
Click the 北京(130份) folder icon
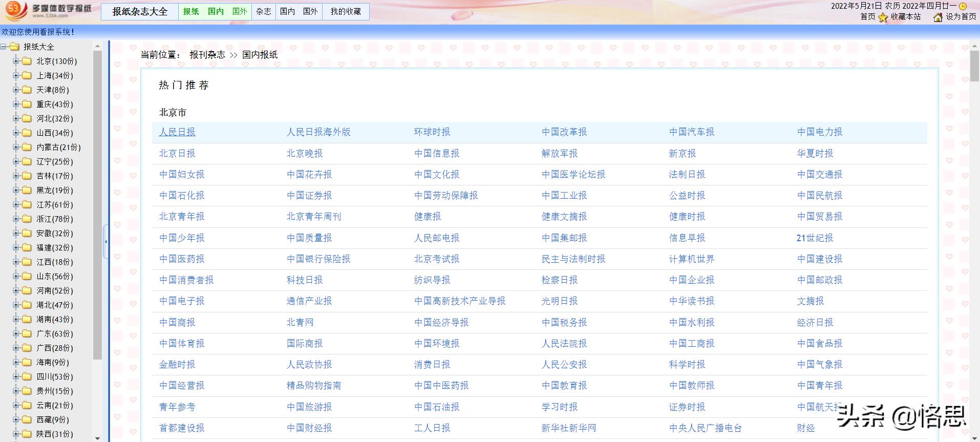pyautogui.click(x=27, y=61)
